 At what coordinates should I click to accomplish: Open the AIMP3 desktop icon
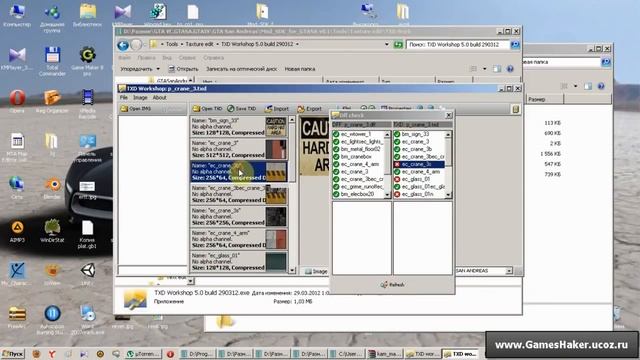click(x=17, y=231)
